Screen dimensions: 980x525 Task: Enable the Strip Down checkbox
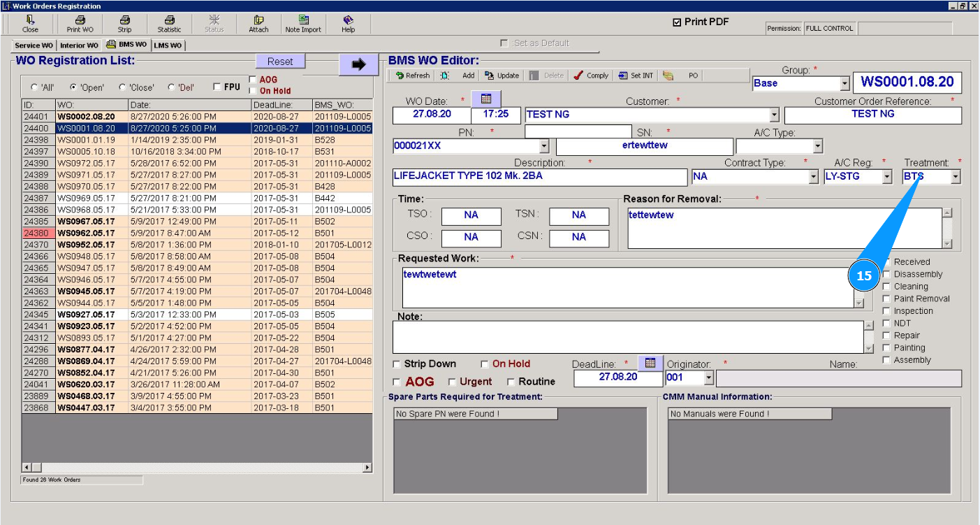click(397, 364)
